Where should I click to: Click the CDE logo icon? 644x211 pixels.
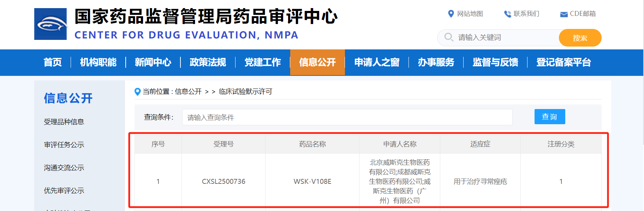[x=50, y=24]
